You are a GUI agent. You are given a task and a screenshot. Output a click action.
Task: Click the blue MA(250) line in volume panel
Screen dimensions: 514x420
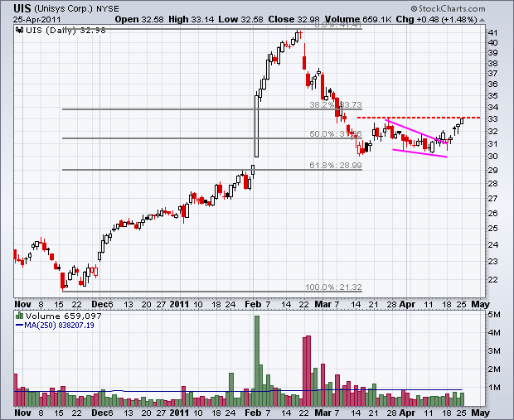(x=238, y=391)
